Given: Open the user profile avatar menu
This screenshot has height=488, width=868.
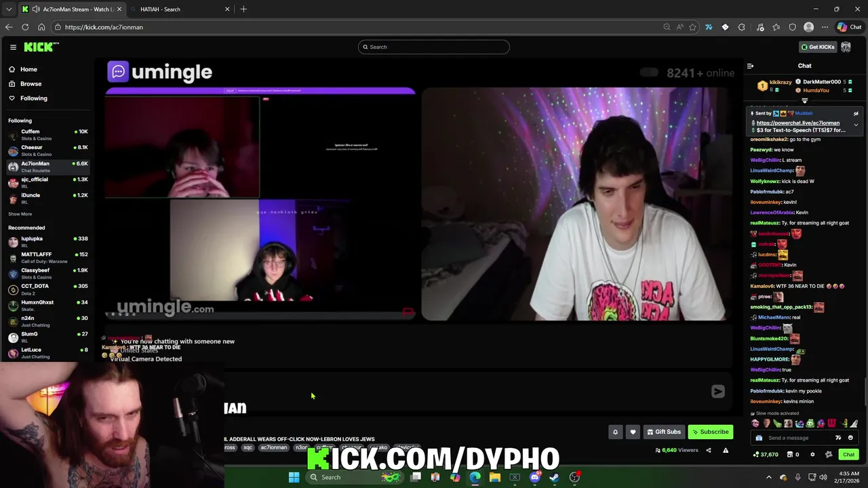Looking at the screenshot, I should pos(846,47).
